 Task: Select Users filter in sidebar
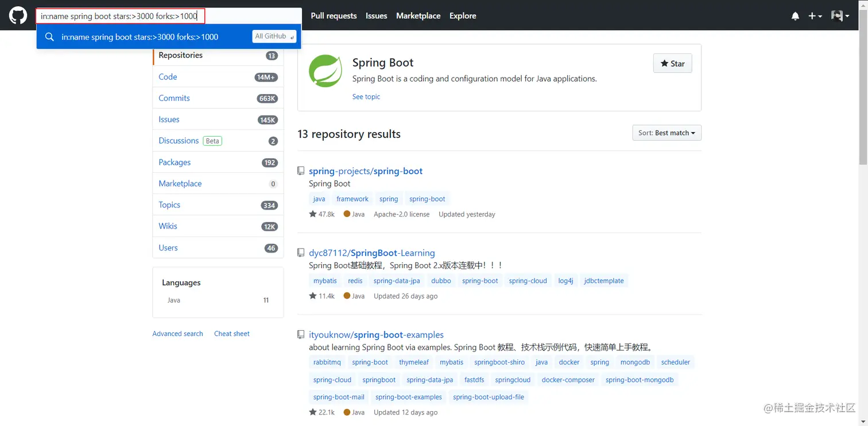point(218,248)
